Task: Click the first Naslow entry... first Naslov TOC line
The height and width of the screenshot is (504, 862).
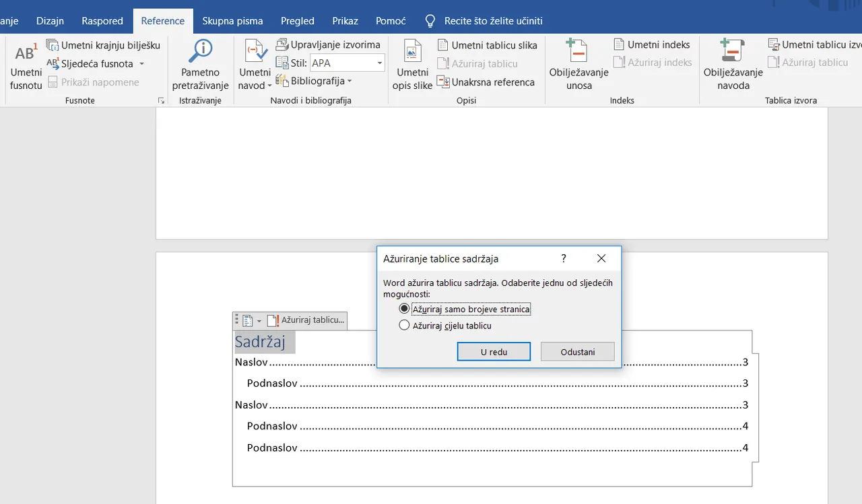Action: [x=492, y=363]
